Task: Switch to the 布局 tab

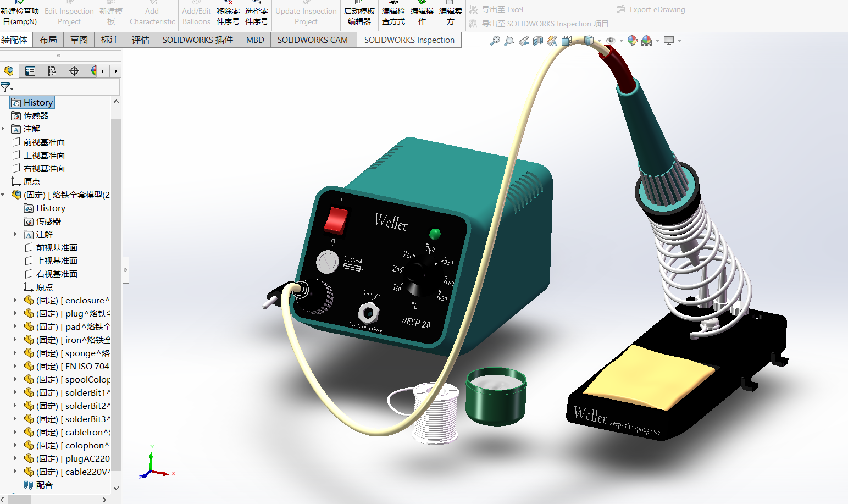Action: pos(48,40)
